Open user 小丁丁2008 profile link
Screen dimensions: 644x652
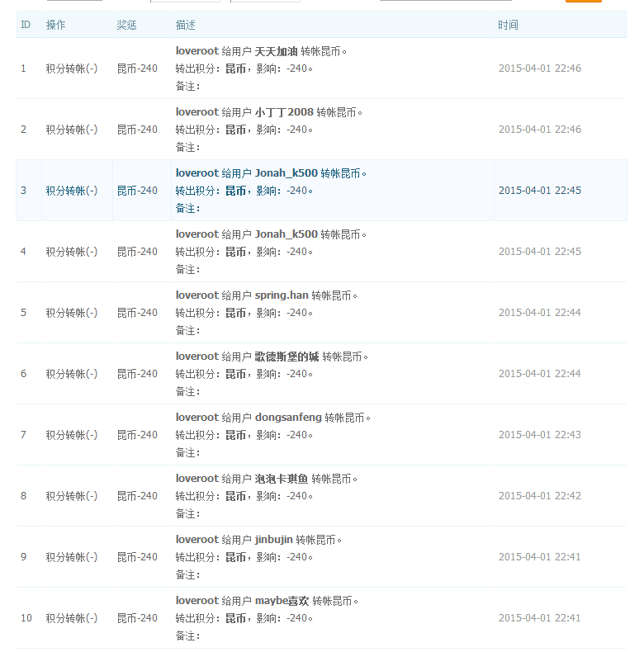click(x=284, y=112)
